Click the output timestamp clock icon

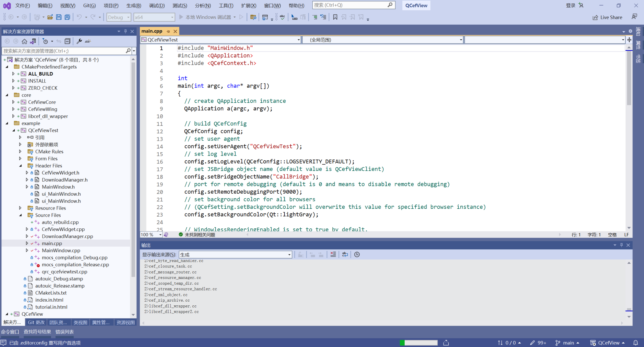pos(357,255)
